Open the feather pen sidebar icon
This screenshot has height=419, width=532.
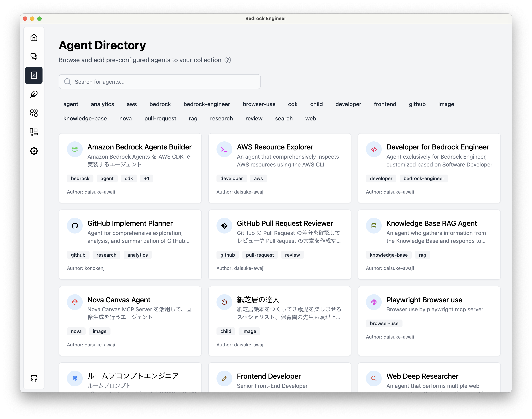point(34,94)
